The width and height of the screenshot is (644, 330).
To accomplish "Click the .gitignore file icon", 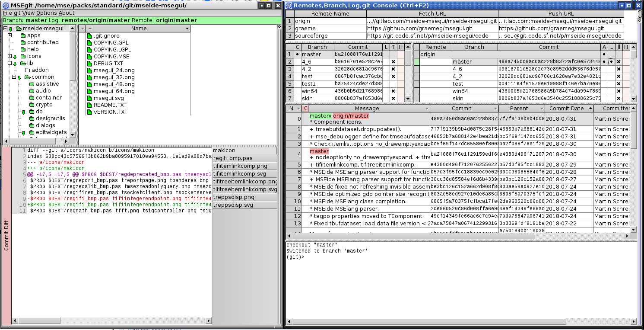I will point(89,36).
